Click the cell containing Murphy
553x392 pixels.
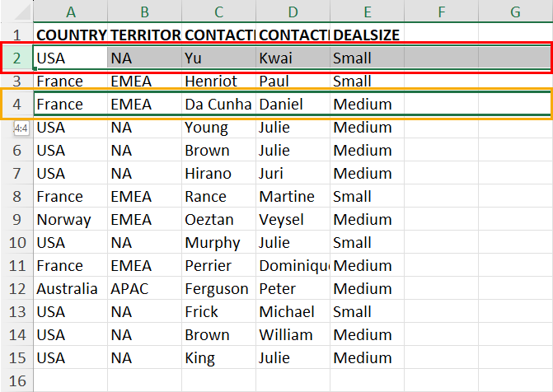218,243
